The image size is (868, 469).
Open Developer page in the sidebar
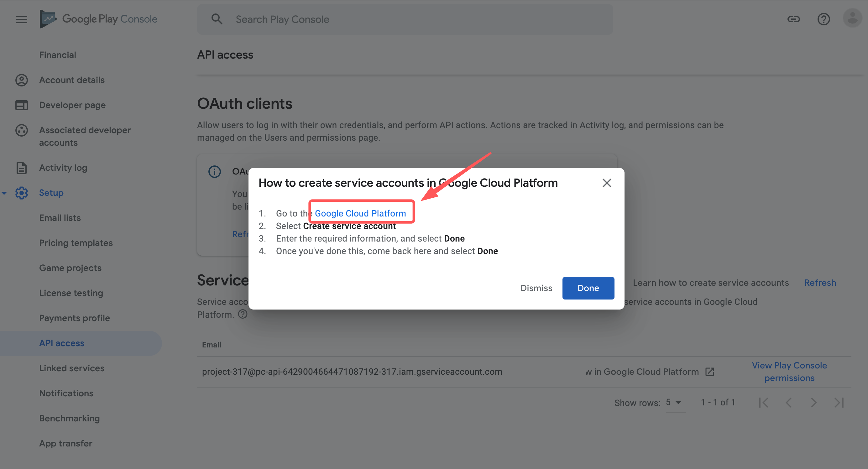pyautogui.click(x=72, y=105)
